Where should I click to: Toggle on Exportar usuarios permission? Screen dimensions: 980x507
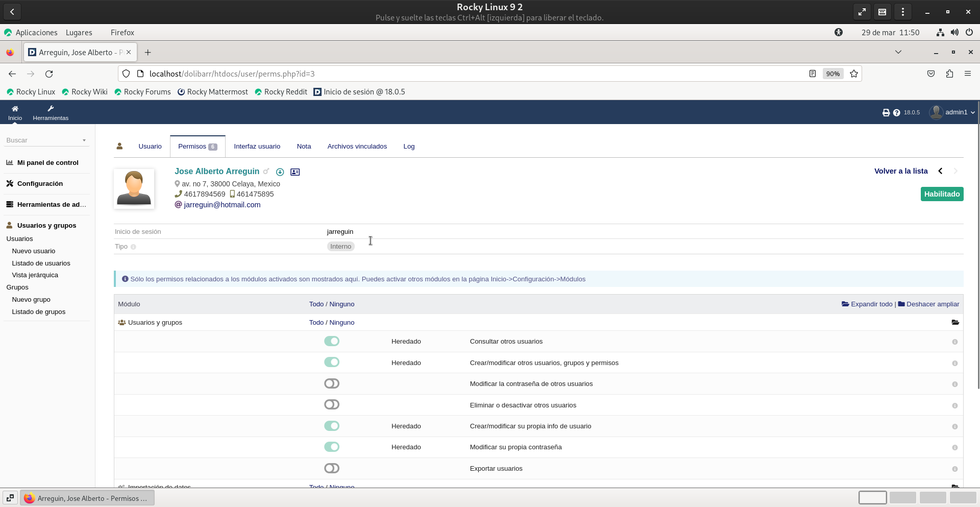tap(332, 468)
